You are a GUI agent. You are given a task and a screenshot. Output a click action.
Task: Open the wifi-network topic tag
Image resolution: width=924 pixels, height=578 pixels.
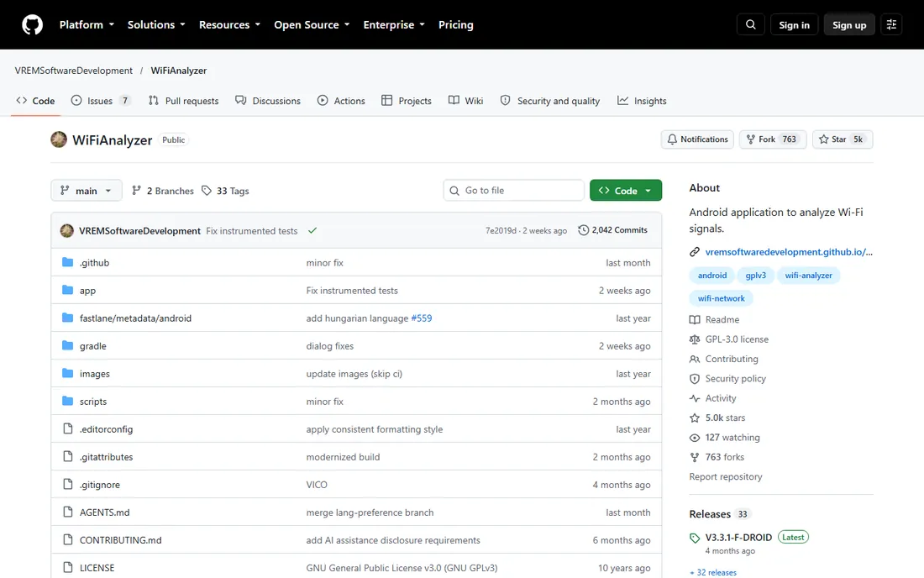point(722,298)
